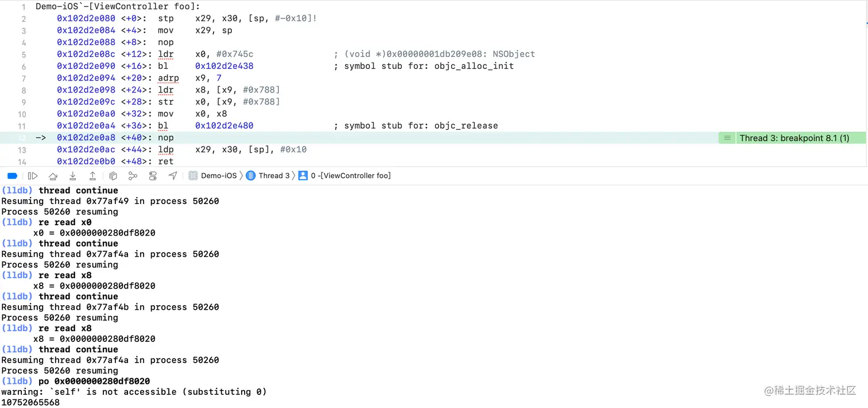Click Thread 3 breakpoint 8.1 annotation
Image resolution: width=868 pixels, height=408 pixels.
coord(795,138)
